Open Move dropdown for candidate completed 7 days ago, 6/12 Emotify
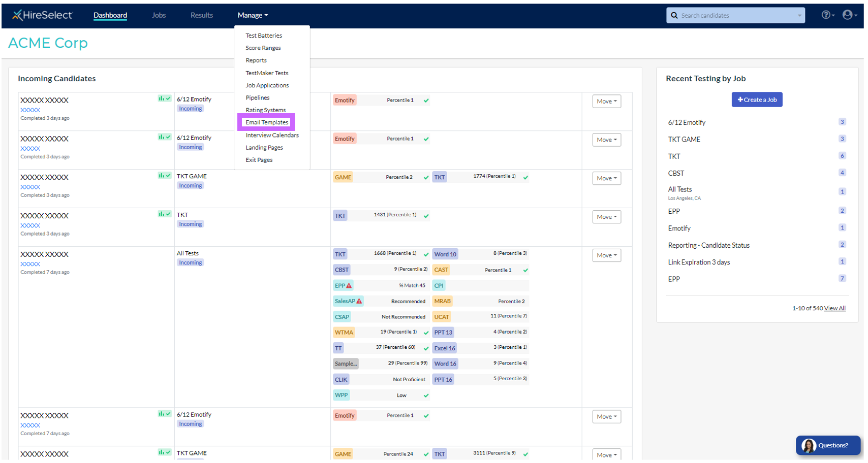 [x=607, y=416]
